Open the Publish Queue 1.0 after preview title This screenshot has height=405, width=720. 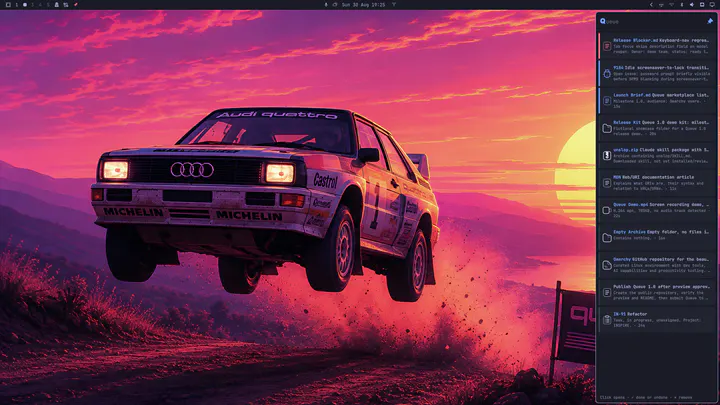(x=661, y=287)
